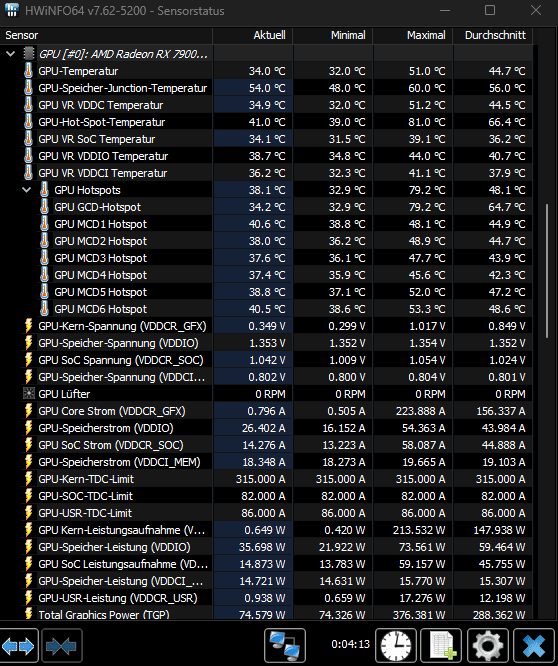Close sensor window with the blue X icon
The width and height of the screenshot is (558, 666).
534,646
